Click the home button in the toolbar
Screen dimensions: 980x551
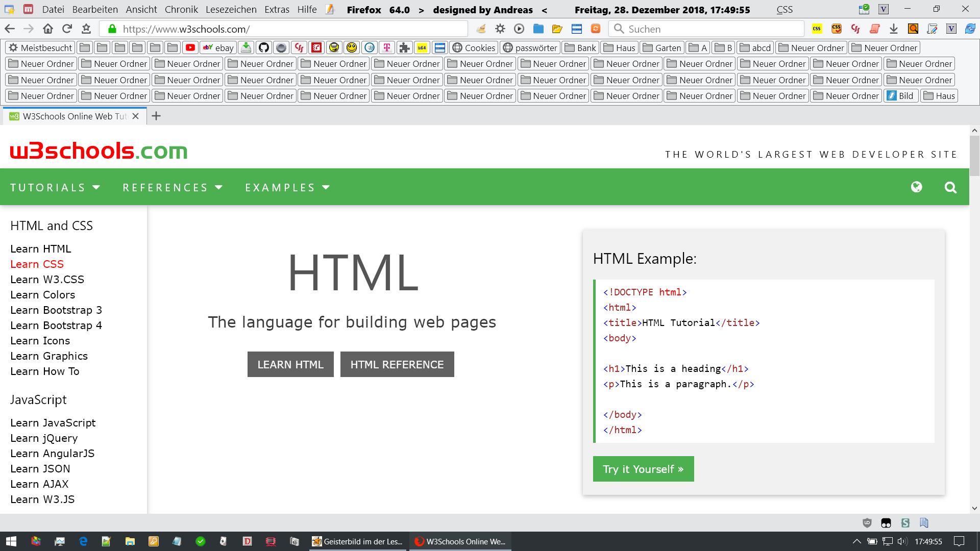point(47,29)
